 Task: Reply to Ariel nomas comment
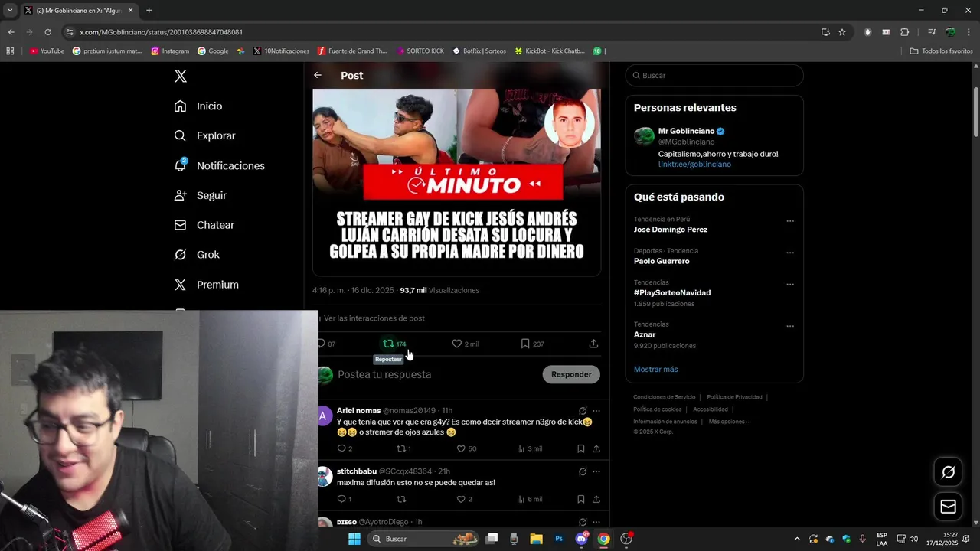point(345,448)
